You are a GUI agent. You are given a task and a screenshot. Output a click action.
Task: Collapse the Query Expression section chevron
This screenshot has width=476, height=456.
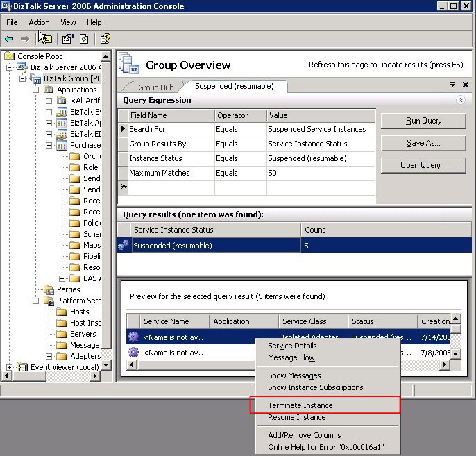[459, 100]
